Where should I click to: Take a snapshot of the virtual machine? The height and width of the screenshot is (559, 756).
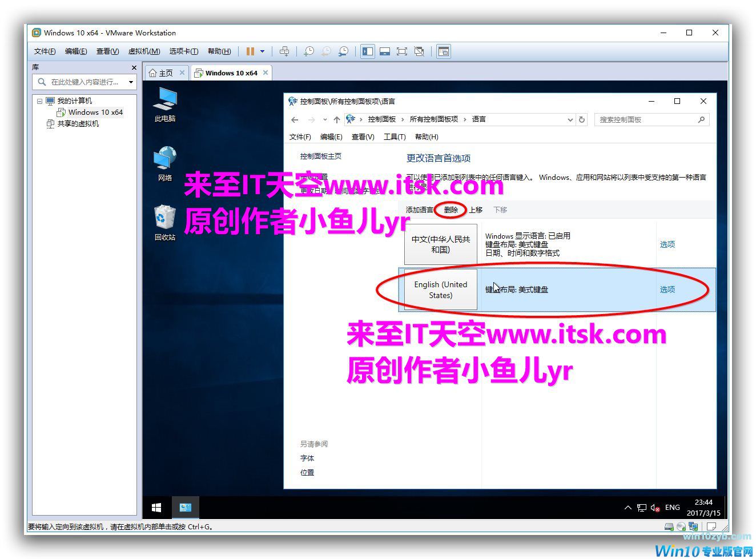[309, 51]
